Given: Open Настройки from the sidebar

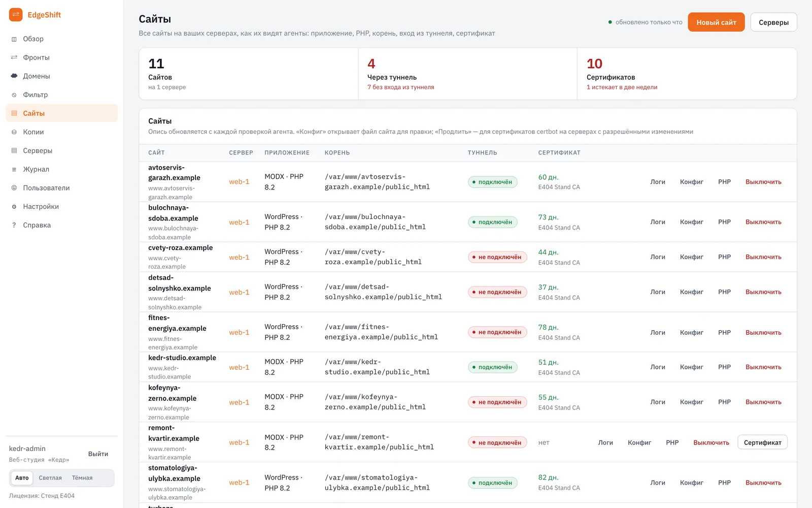Looking at the screenshot, I should [61, 207].
